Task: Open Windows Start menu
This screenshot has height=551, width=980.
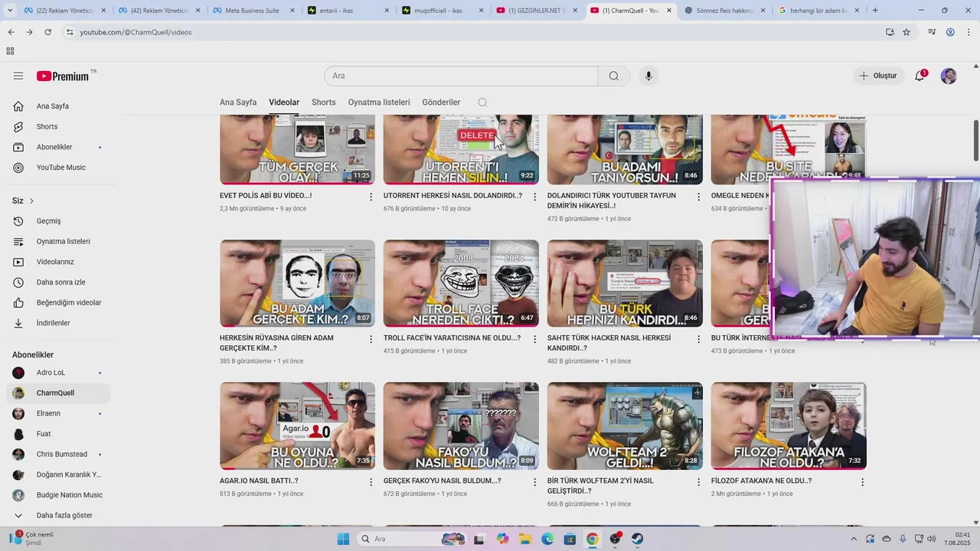Action: pos(343,539)
